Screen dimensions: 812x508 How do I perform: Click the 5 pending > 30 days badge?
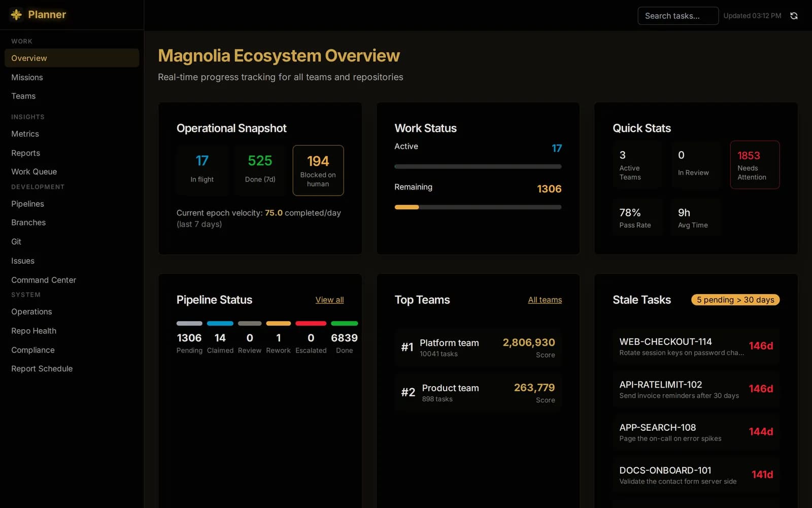pyautogui.click(x=735, y=300)
